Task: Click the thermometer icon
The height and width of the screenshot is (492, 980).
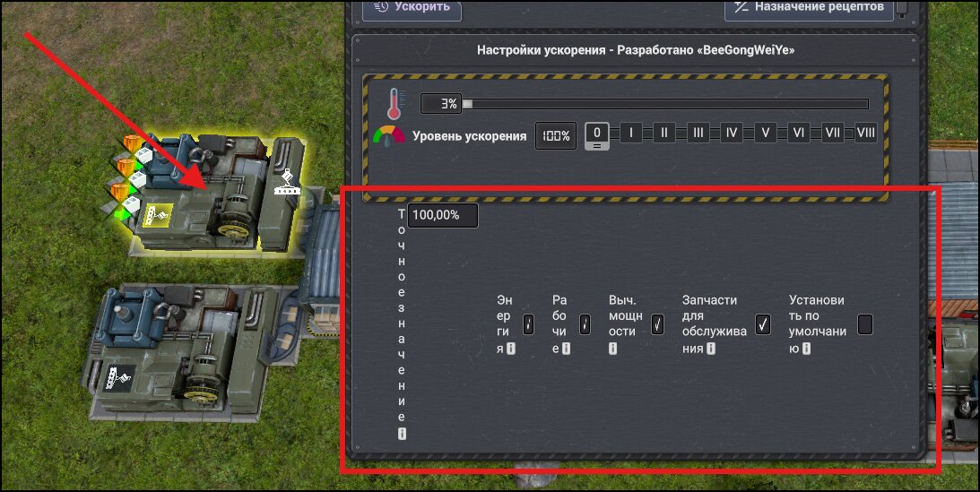Action: pos(395,104)
